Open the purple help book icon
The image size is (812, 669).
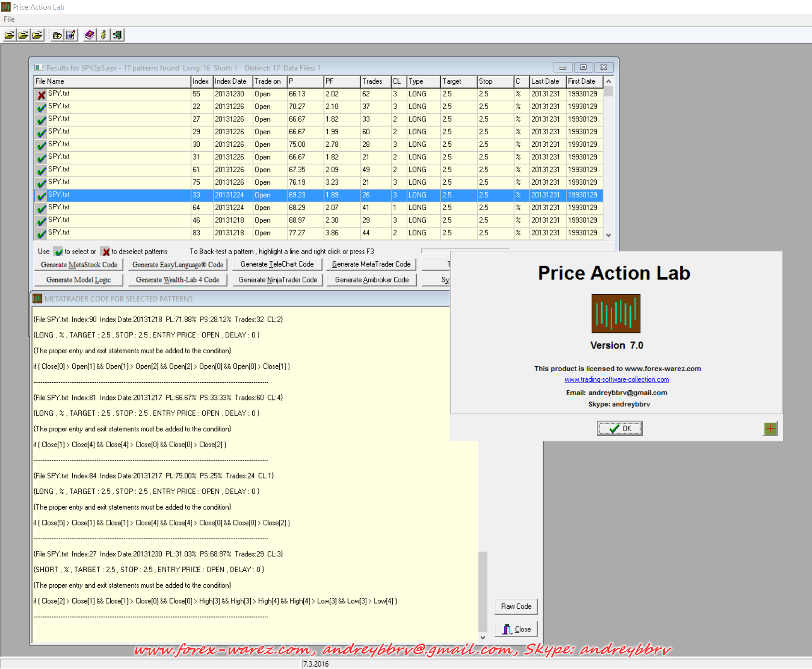(90, 35)
